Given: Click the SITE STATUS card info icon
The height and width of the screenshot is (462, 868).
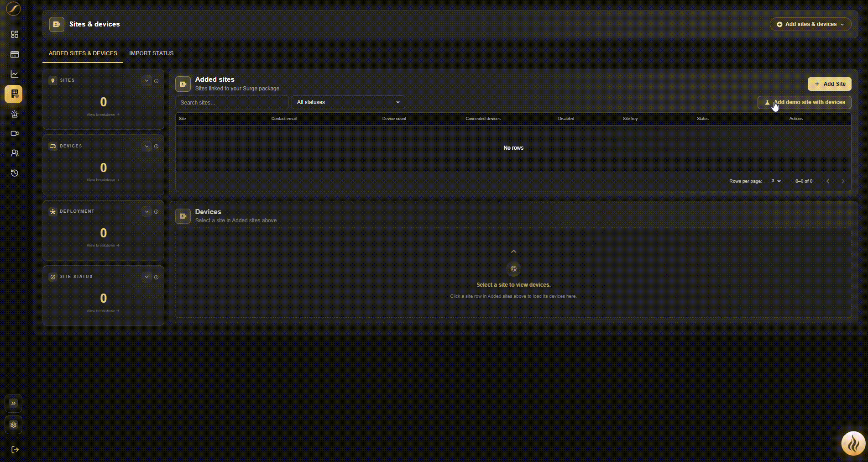Looking at the screenshot, I should coord(156,277).
